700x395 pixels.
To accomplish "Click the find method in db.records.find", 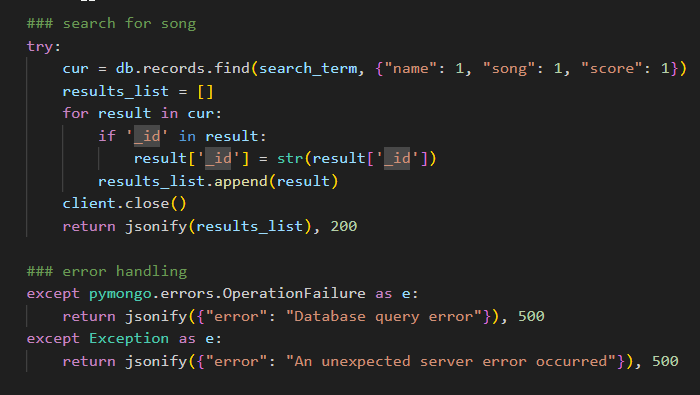I will pos(232,68).
